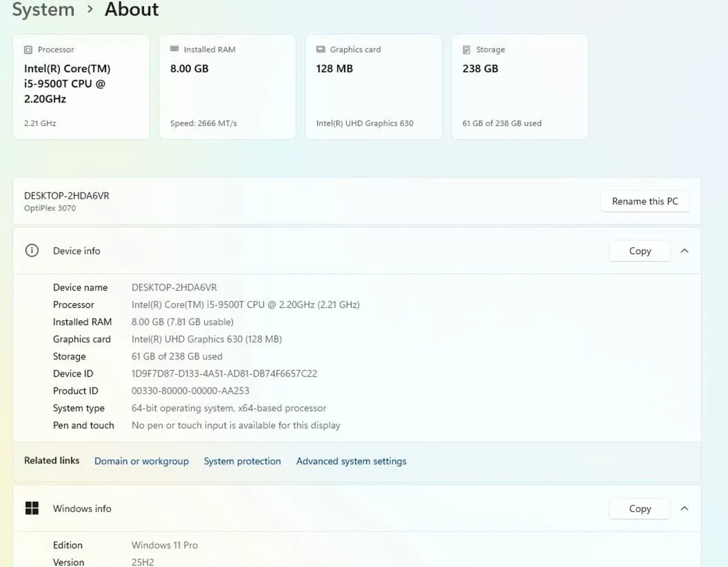Click the 64-bit operating system value
The height and width of the screenshot is (567, 728).
(229, 408)
